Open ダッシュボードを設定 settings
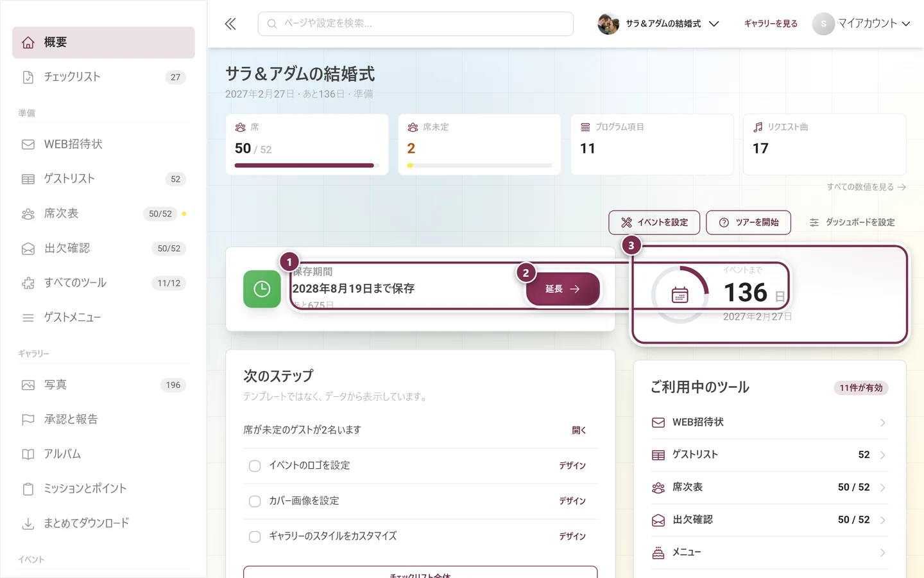The image size is (924, 578). [x=852, y=222]
